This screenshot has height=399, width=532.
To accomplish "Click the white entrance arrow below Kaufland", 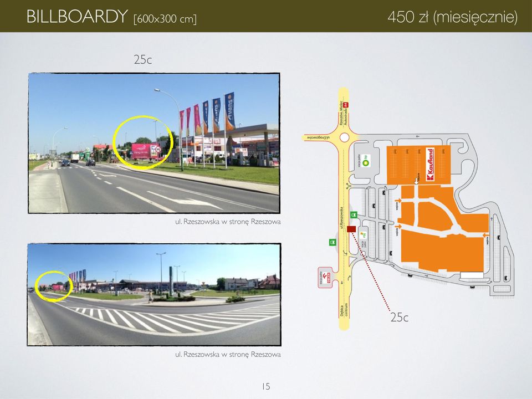I will (x=416, y=181).
